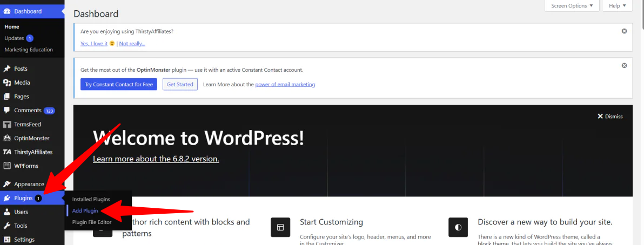Screen dimensions: 644x245
Task: Click Try Constant Contact for Free button
Action: point(119,85)
